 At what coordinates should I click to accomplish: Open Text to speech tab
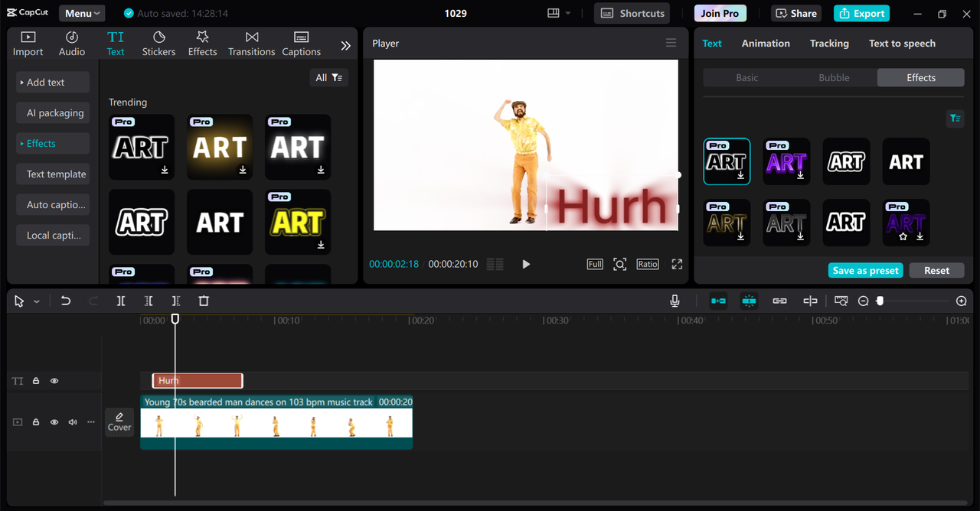(902, 44)
